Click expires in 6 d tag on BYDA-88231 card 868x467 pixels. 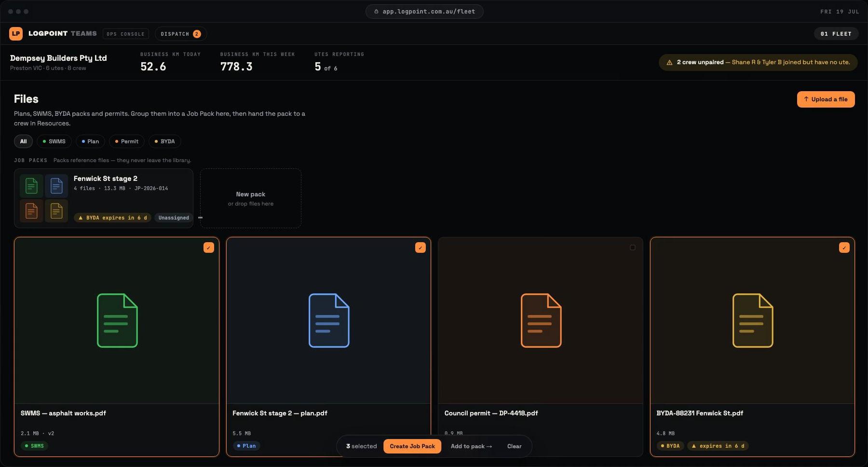718,446
